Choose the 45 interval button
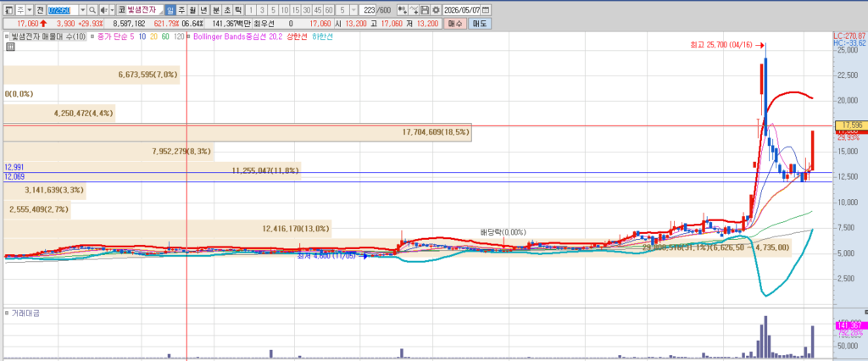Image resolution: width=868 pixels, height=361 pixels. click(x=318, y=10)
